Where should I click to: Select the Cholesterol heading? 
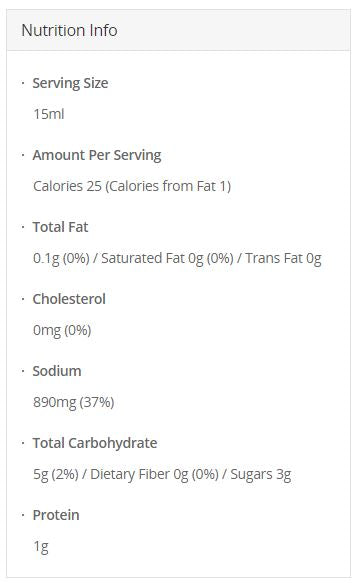(x=69, y=299)
